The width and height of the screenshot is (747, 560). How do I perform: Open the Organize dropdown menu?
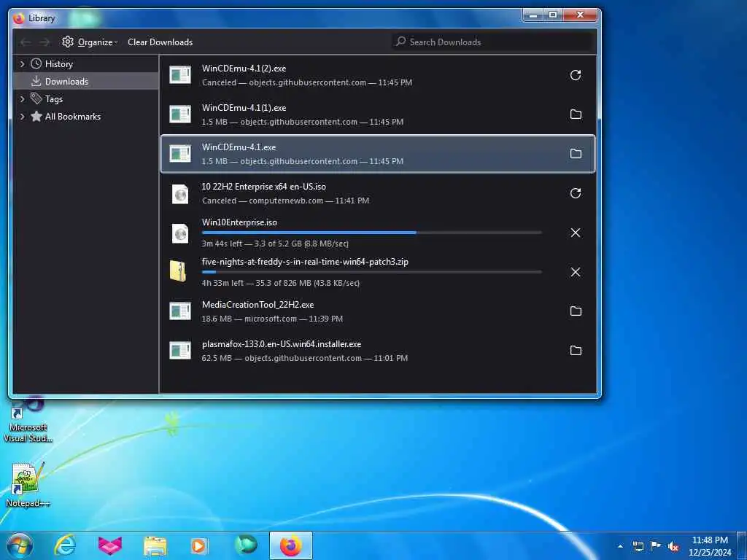pos(90,42)
